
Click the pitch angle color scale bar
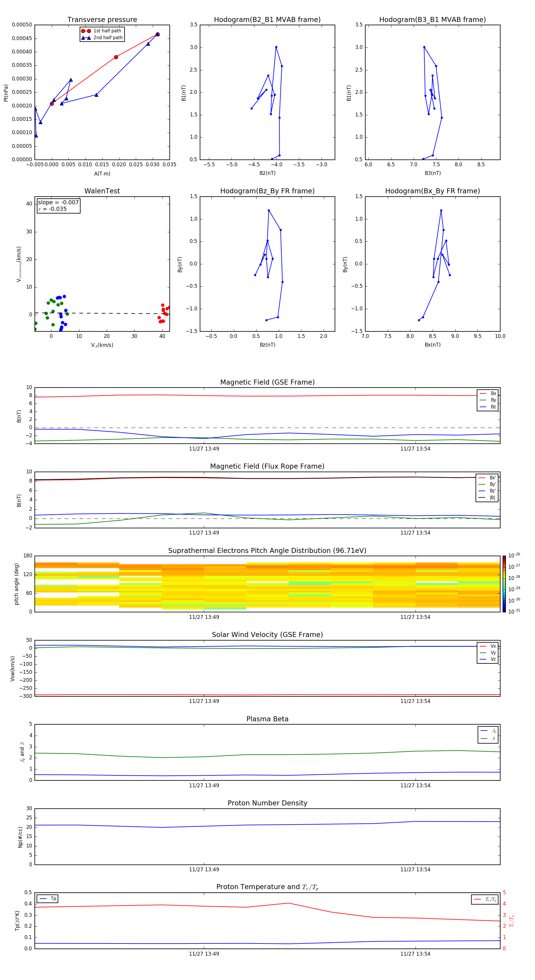[x=504, y=584]
